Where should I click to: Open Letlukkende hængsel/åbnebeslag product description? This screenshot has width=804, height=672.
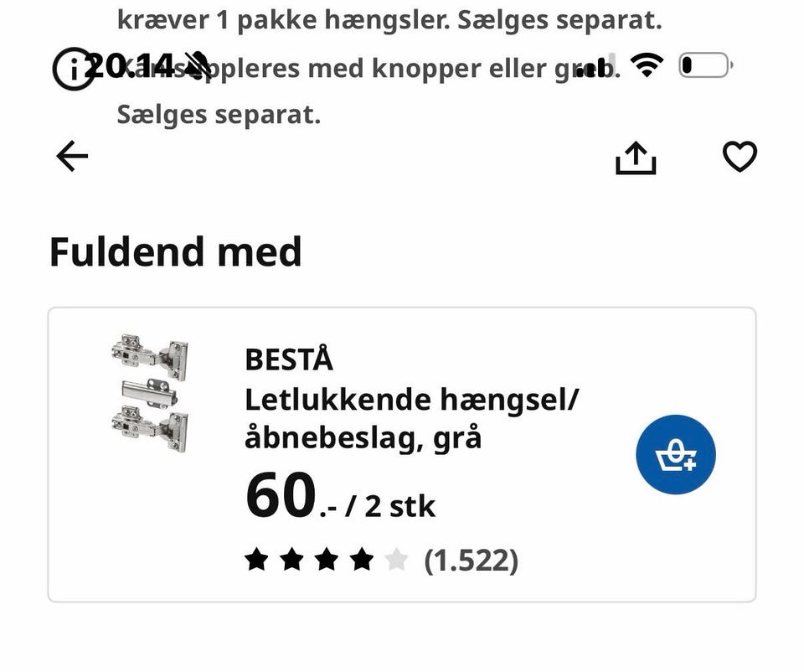pos(411,419)
